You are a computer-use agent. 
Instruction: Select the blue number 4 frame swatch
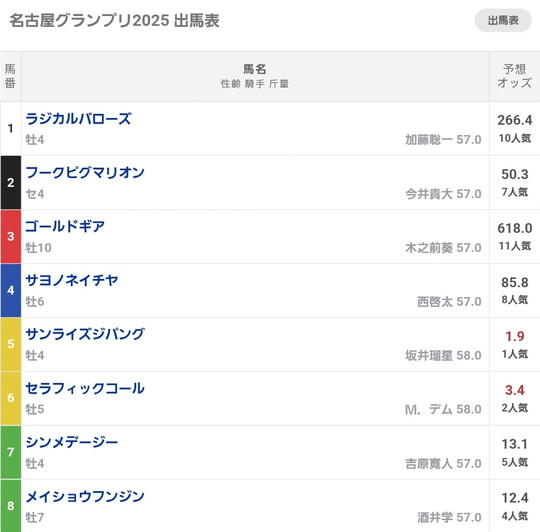pyautogui.click(x=11, y=290)
